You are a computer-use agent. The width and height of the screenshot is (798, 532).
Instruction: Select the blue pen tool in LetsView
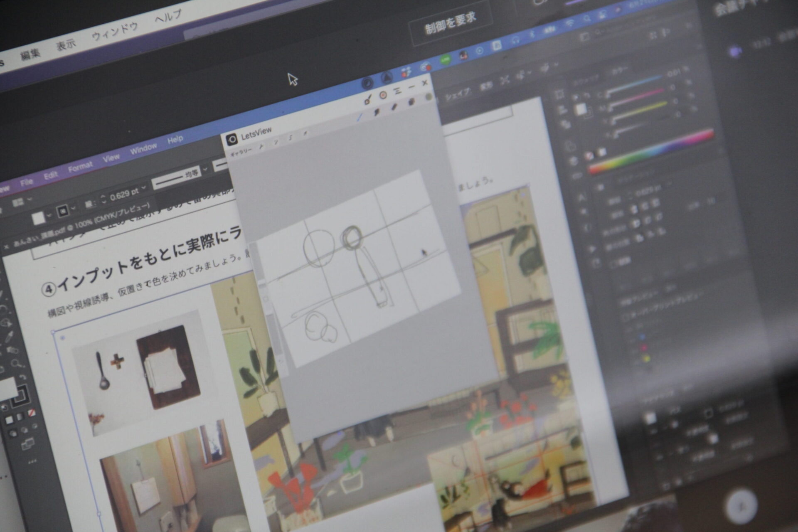coord(360,117)
